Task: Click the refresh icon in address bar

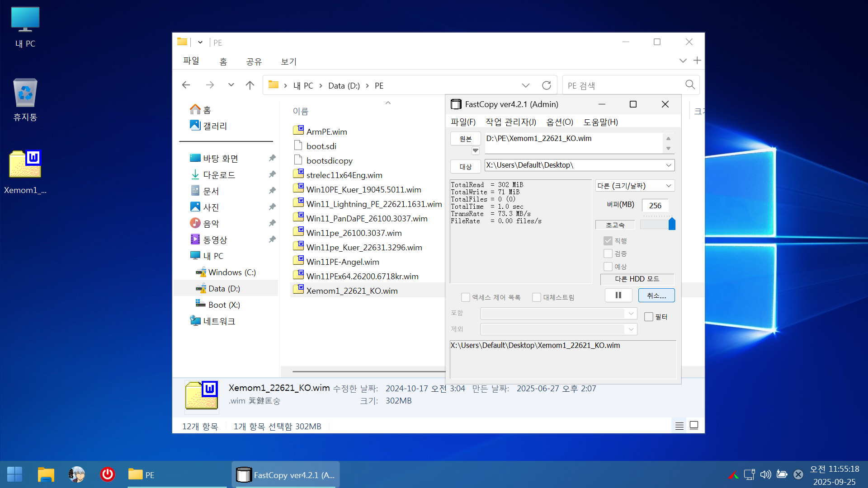Action: [x=546, y=85]
